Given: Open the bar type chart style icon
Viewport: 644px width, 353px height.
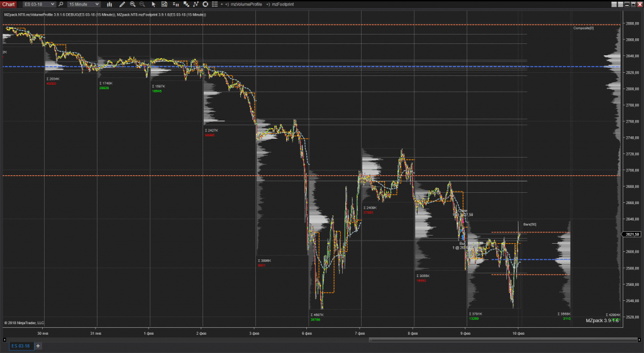Looking at the screenshot, I should tap(109, 4).
